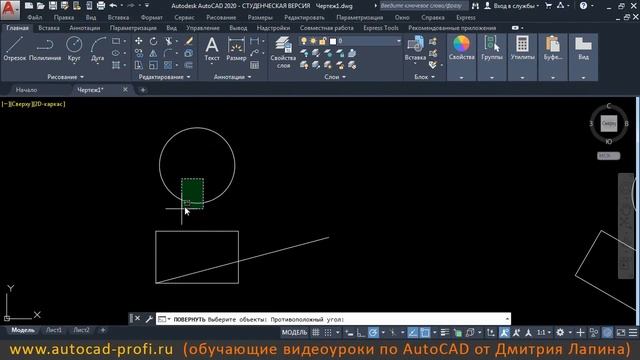Click the Mirror tool icon
The width and height of the screenshot is (640, 360).
tap(153, 53)
